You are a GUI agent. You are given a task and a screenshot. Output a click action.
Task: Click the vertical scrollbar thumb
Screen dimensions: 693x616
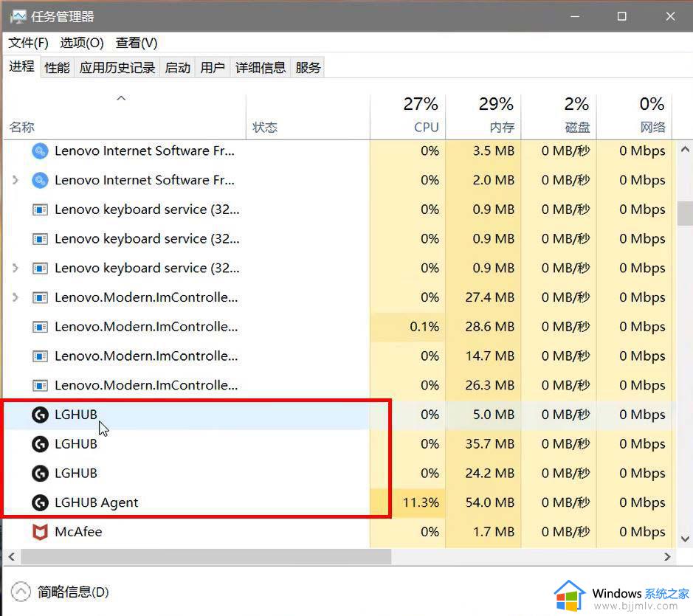[685, 213]
